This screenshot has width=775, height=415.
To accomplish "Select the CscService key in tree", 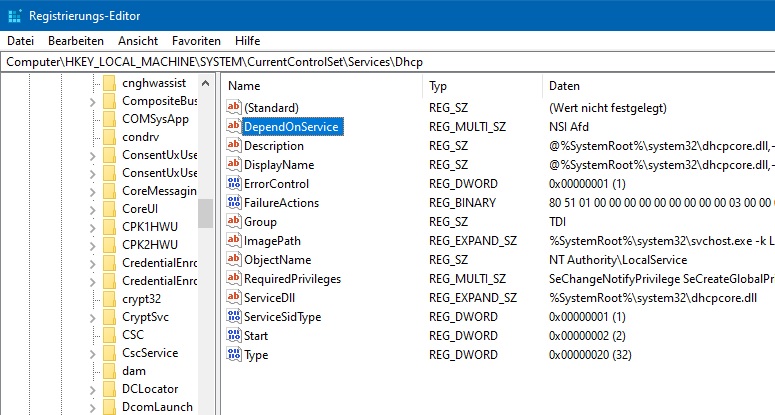I will click(x=150, y=353).
